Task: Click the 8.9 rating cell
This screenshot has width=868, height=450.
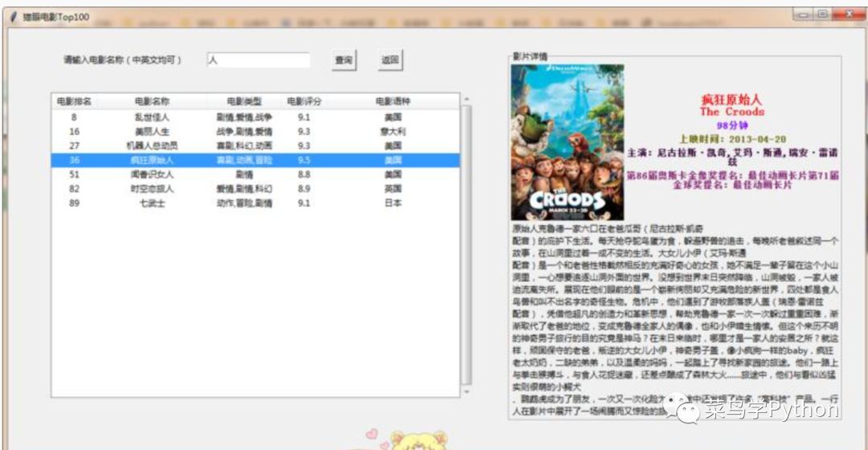Action: point(304,189)
